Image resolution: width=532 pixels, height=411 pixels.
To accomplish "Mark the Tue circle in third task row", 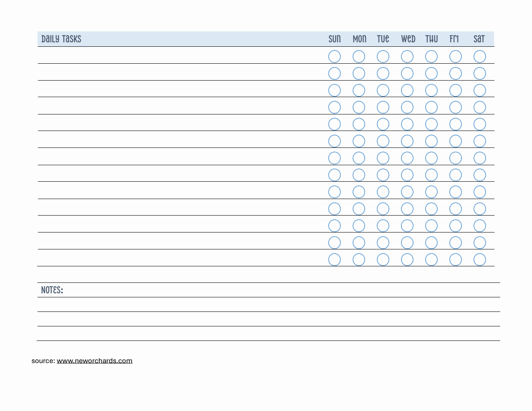I will pos(383,90).
